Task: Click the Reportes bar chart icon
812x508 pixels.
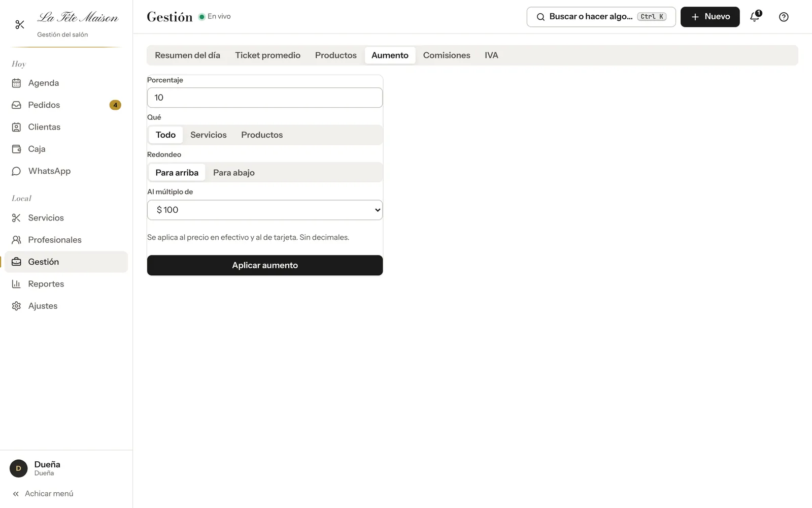Action: (16, 284)
